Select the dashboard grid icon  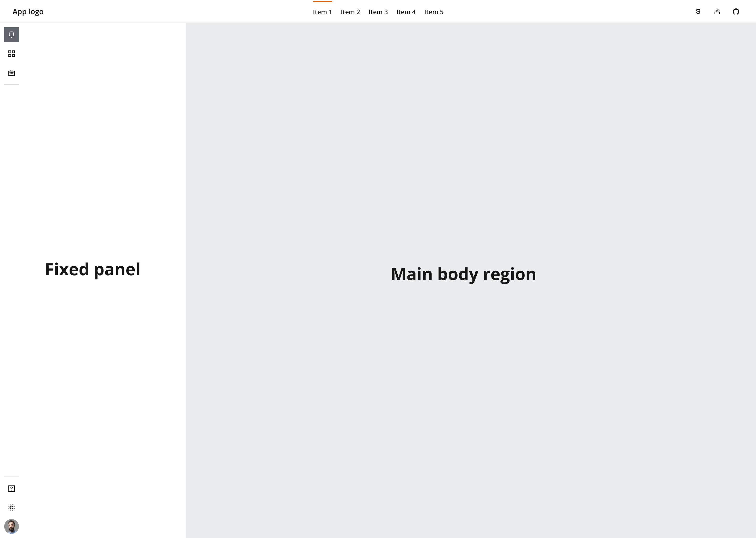tap(12, 54)
